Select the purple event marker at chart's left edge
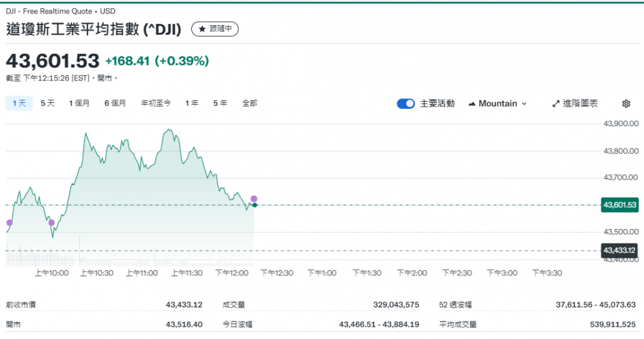Screen dimensions: 644x339 pos(8,222)
